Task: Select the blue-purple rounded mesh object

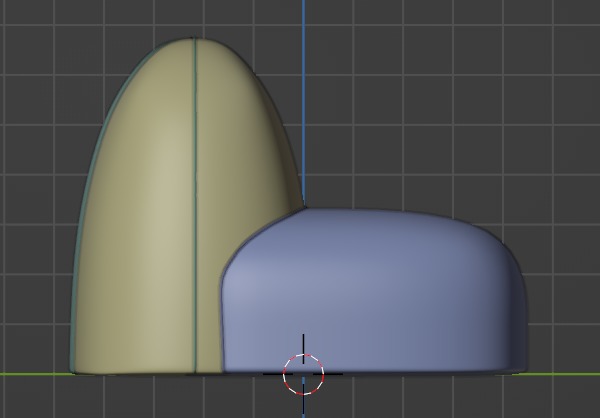Action: click(374, 291)
